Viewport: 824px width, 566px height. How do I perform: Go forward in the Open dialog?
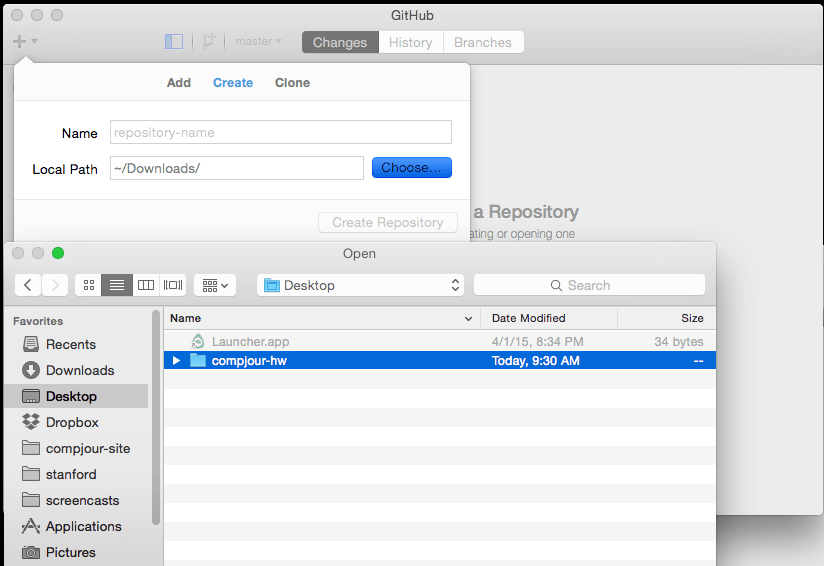pos(55,285)
